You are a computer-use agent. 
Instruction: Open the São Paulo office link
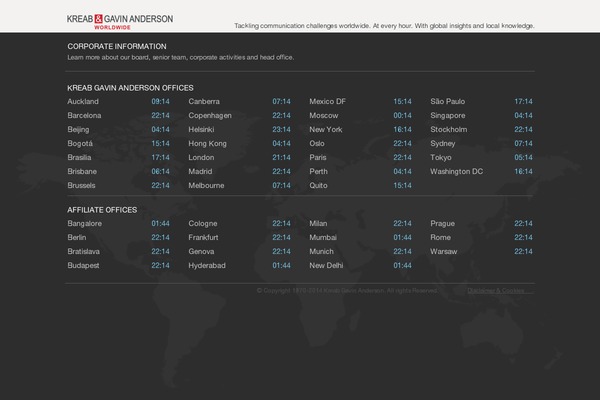coord(449,102)
